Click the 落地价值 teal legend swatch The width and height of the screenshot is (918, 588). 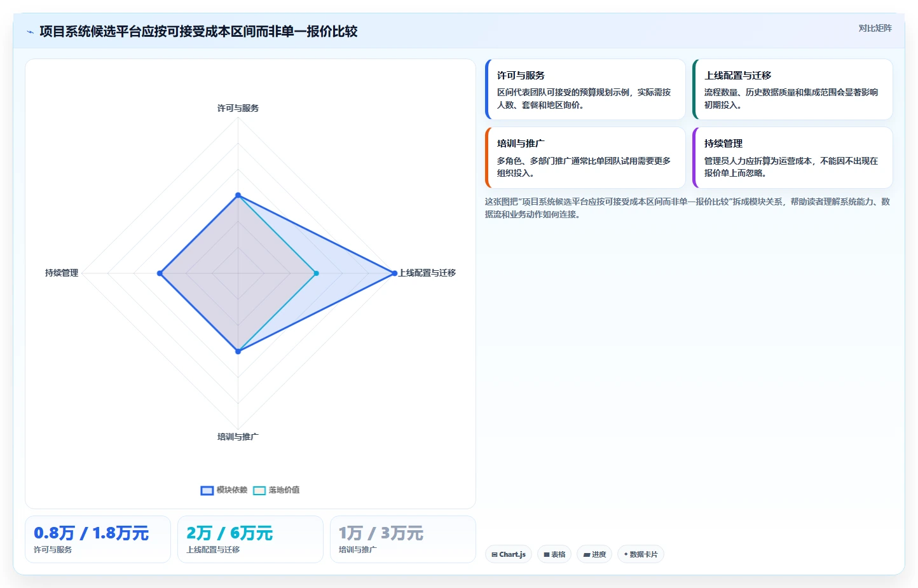259,490
